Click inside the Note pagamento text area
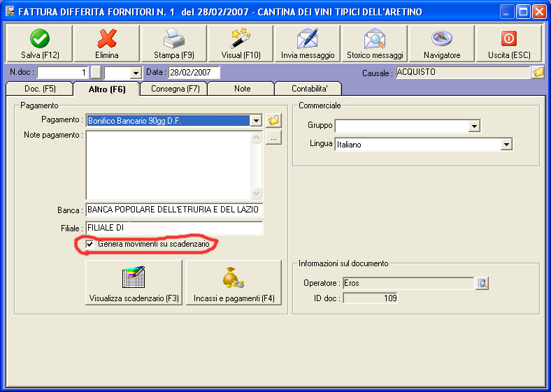551x392 pixels. [x=169, y=165]
